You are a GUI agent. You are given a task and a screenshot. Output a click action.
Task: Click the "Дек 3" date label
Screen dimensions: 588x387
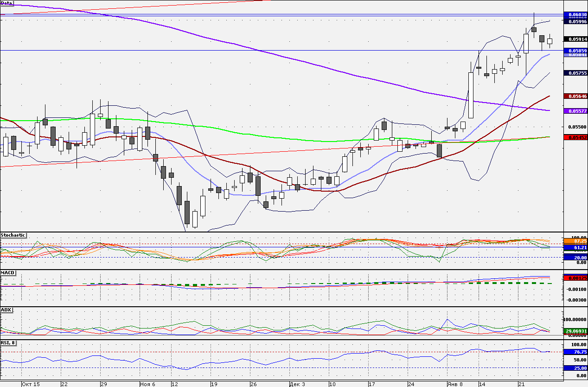(x=297, y=384)
